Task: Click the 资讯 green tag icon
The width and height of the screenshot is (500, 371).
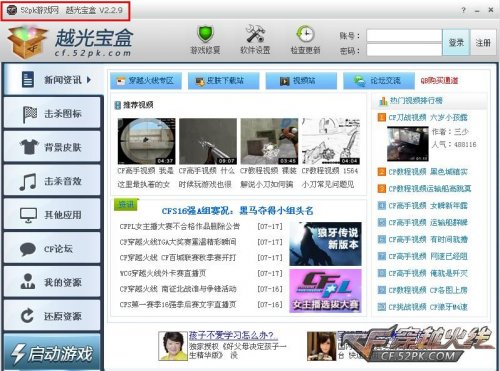Action: tap(126, 204)
